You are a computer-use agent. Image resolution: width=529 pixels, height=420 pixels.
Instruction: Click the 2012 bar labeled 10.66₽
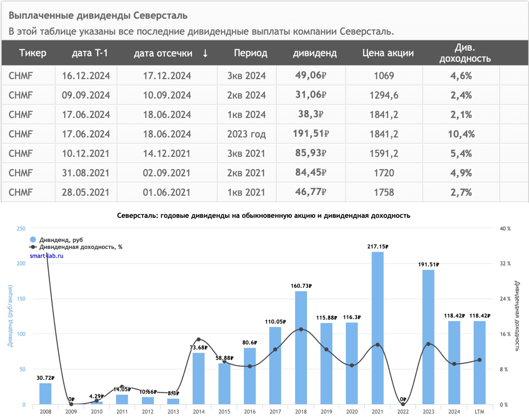click(148, 401)
